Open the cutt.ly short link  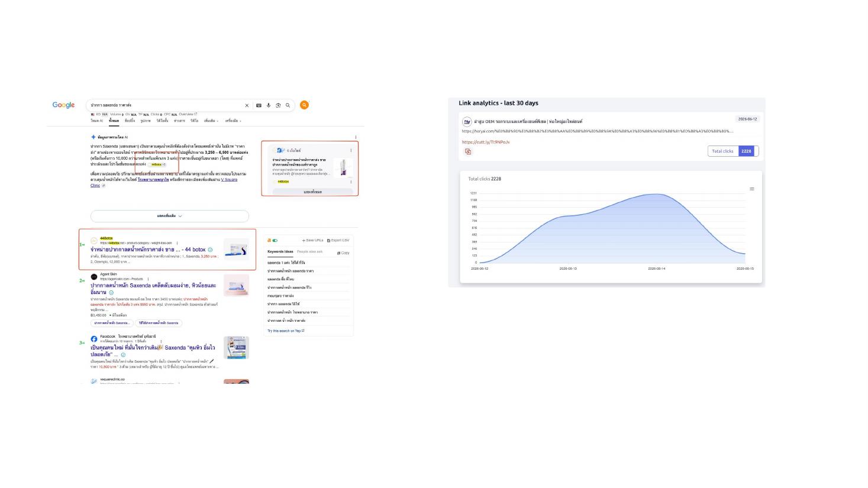[486, 142]
